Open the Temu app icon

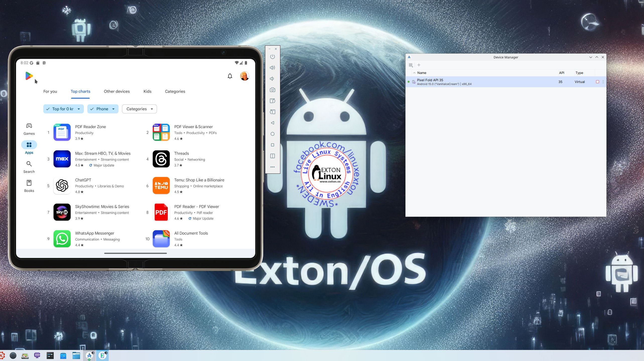(x=161, y=186)
